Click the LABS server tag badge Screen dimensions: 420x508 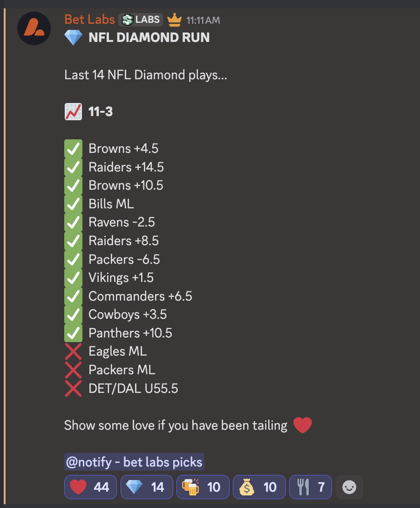(141, 20)
